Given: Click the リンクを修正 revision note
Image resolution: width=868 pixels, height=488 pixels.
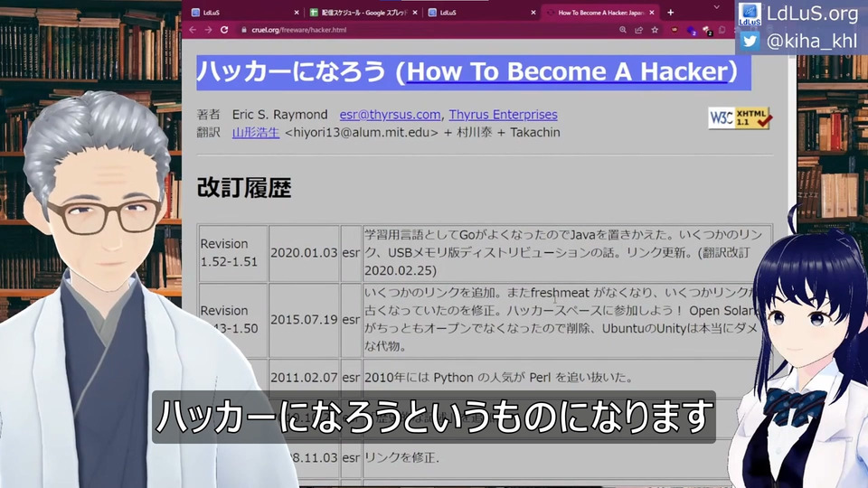Looking at the screenshot, I should [x=401, y=457].
